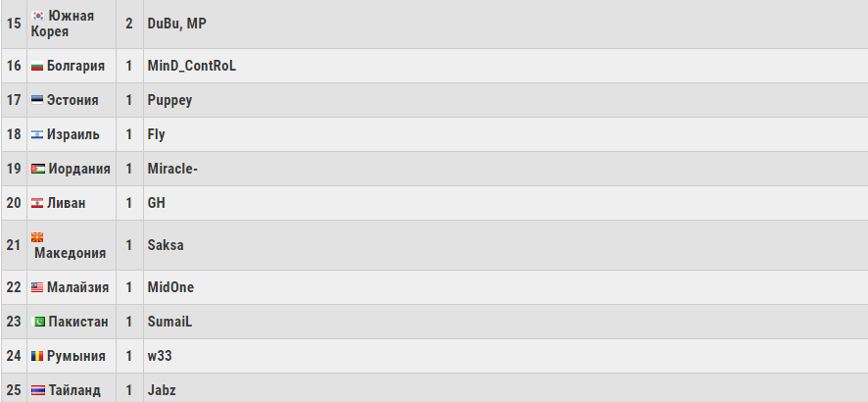Click the Romania flag icon
868x402 pixels.
point(37,357)
